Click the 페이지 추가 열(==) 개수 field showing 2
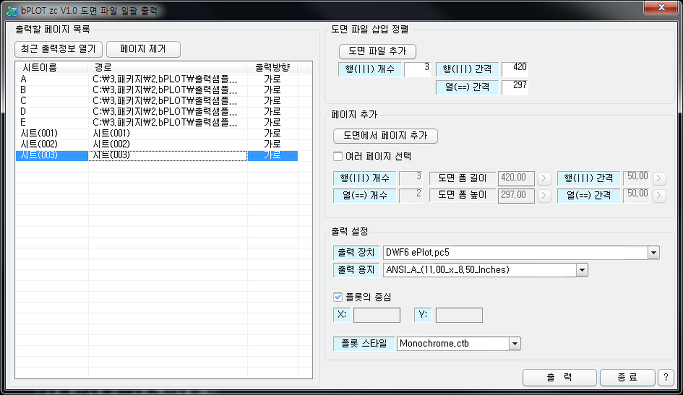 click(411, 196)
